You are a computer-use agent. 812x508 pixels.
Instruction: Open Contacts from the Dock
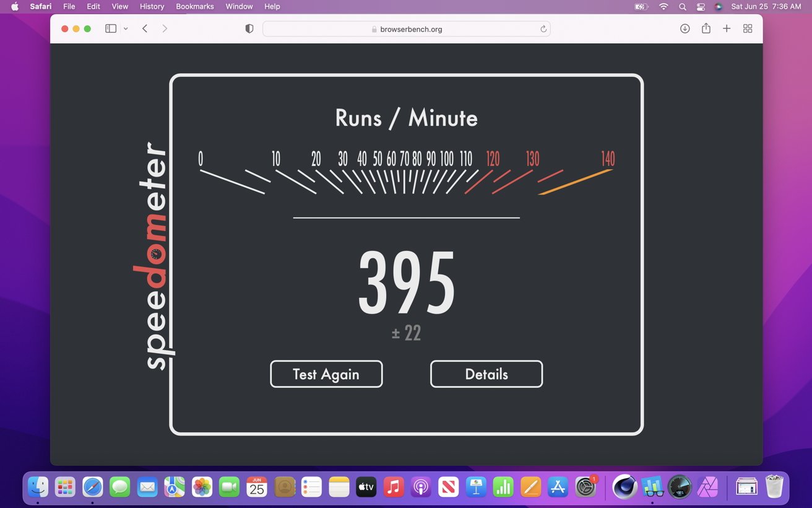[284, 487]
